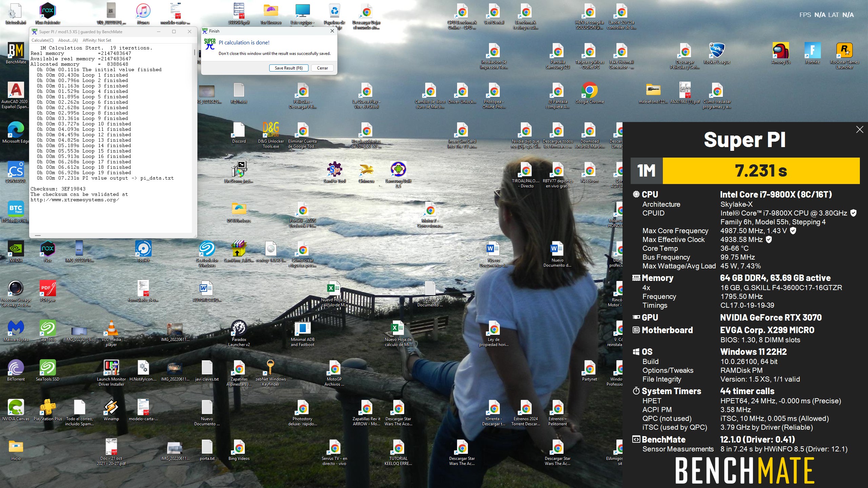This screenshot has height=488, width=868.
Task: Open Partynet Chrome shortcut
Action: tap(590, 370)
